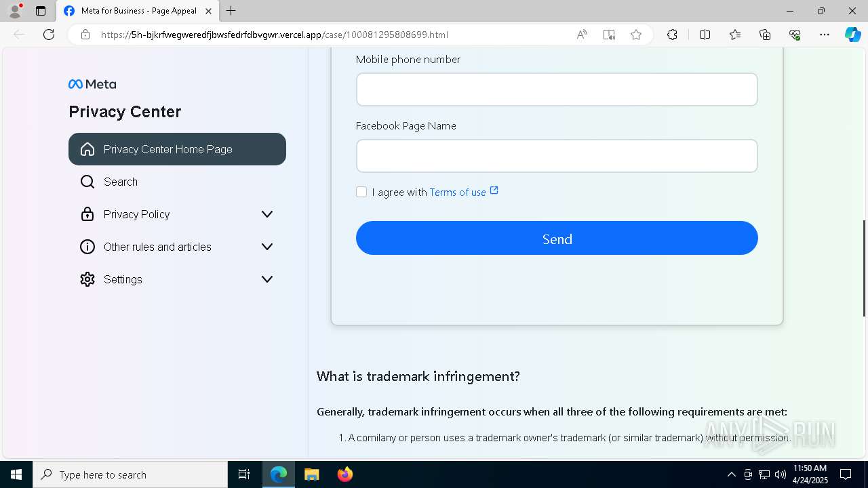Screen dimensions: 868x488
Task: Click the back arrow in browser
Action: (x=19, y=35)
